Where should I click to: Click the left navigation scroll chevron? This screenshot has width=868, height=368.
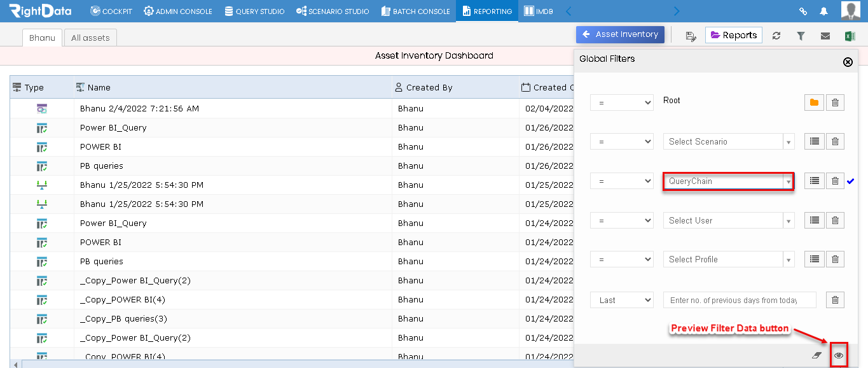[x=568, y=11]
